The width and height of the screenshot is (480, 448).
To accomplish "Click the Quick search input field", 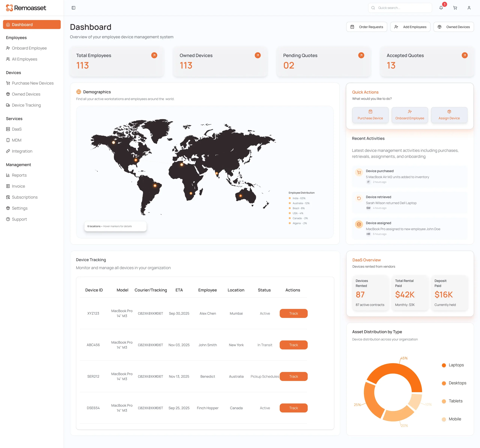I will pos(400,8).
